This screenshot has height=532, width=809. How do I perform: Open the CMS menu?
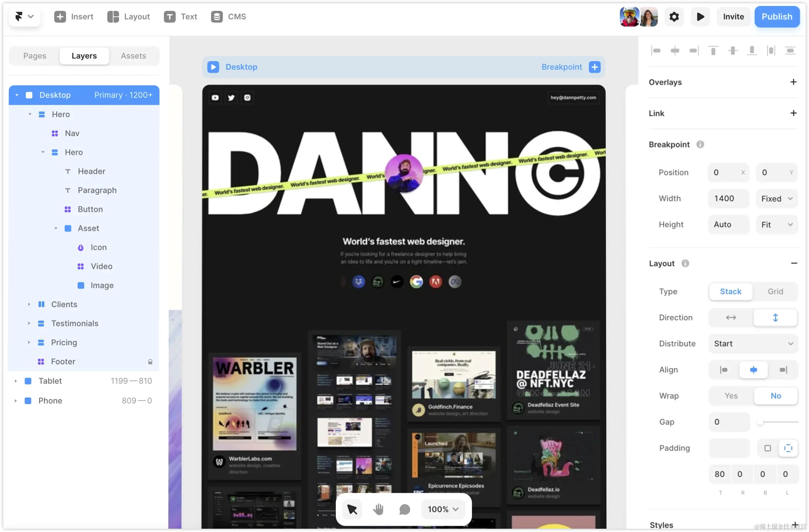[228, 17]
